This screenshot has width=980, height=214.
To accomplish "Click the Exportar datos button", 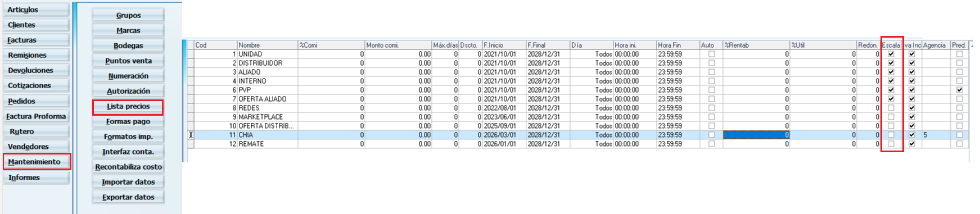I will click(128, 197).
